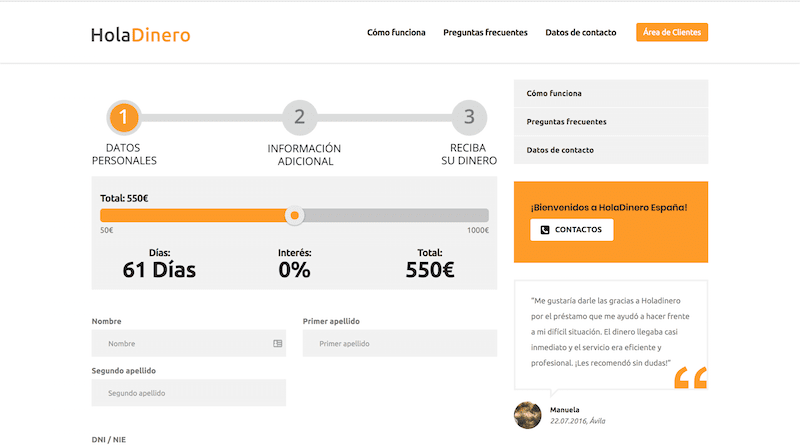
Task: Click Manuela's avatar photo
Action: 528,415
